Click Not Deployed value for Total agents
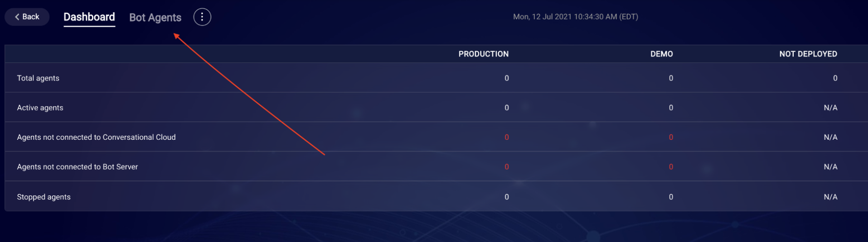This screenshot has height=242, width=868. tap(835, 78)
